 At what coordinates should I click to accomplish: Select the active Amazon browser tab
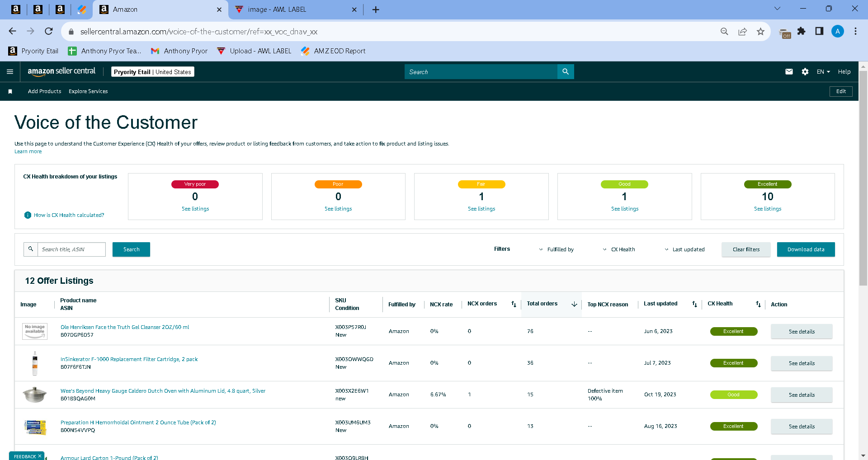pos(160,9)
